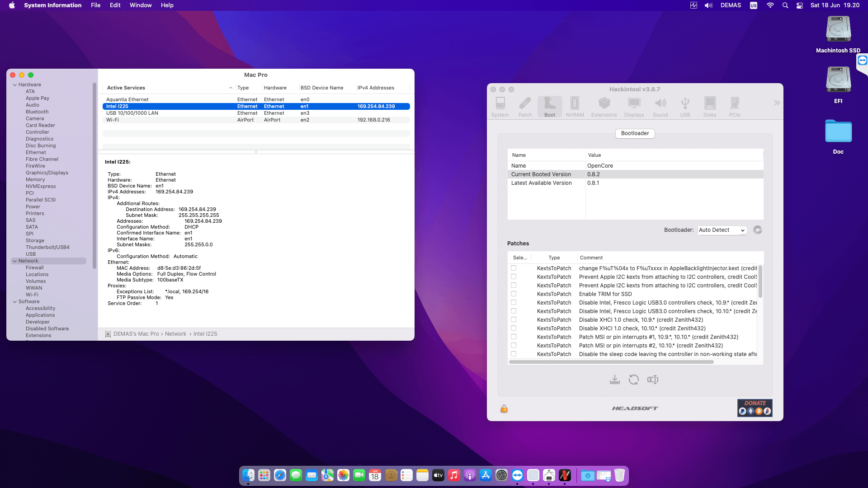Click the bootloader settings gear button

(x=758, y=230)
